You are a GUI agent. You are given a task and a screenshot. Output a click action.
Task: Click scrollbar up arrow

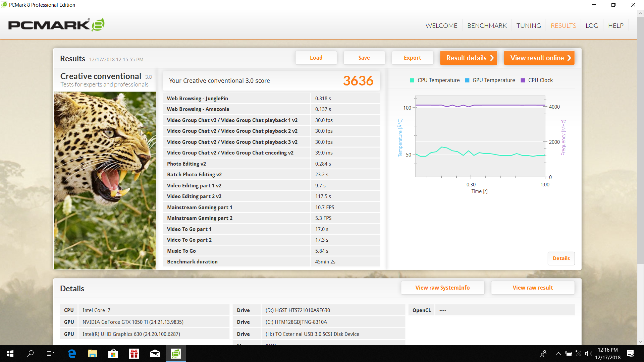(x=640, y=14)
